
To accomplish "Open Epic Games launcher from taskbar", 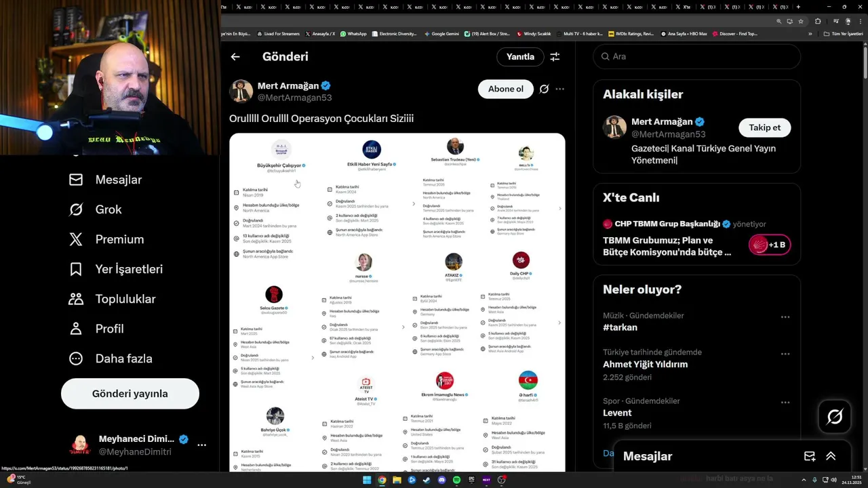I will click(471, 480).
